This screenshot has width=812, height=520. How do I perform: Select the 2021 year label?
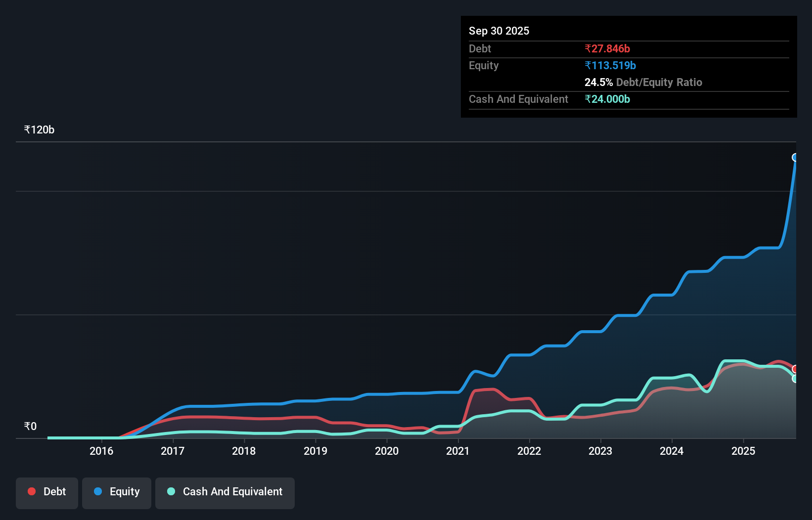pyautogui.click(x=457, y=451)
